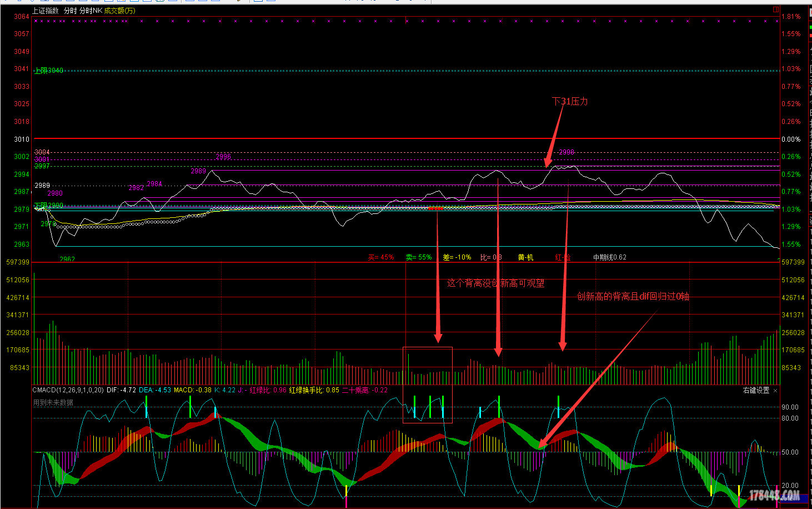812x509 pixels.
Task: Select the 上证指数 title label
Action: click(45, 11)
